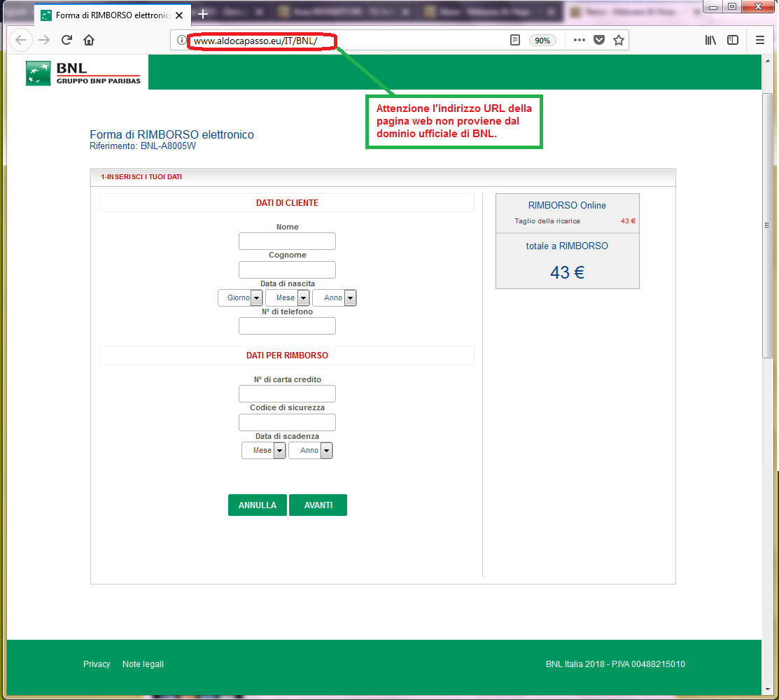779x700 pixels.
Task: Open a new tab with plus button
Action: tap(203, 15)
